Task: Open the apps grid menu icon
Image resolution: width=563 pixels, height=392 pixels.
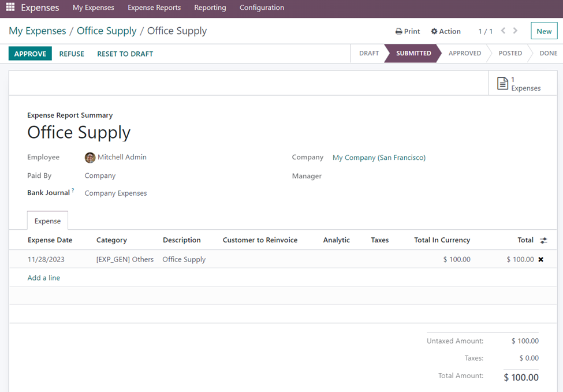Action: pos(10,8)
